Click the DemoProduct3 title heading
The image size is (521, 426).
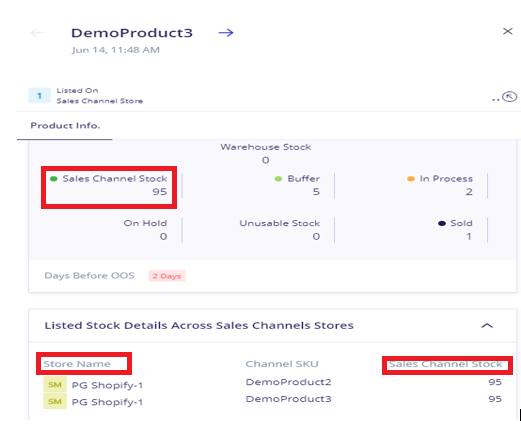[x=132, y=33]
